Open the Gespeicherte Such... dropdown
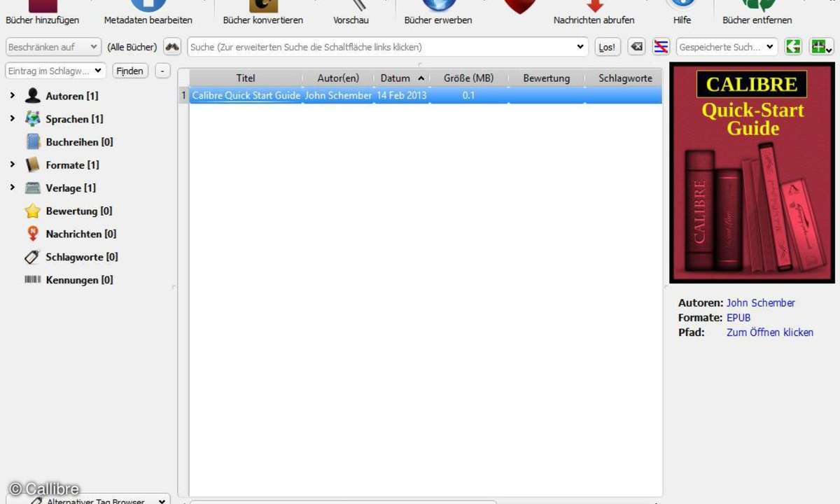This screenshot has width=840, height=504. pos(727,47)
